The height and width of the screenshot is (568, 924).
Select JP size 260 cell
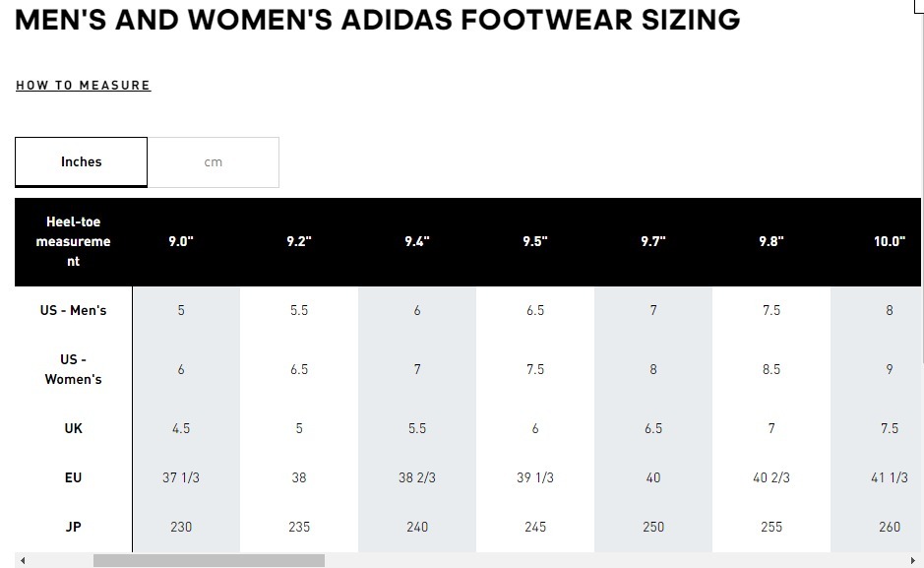click(890, 527)
